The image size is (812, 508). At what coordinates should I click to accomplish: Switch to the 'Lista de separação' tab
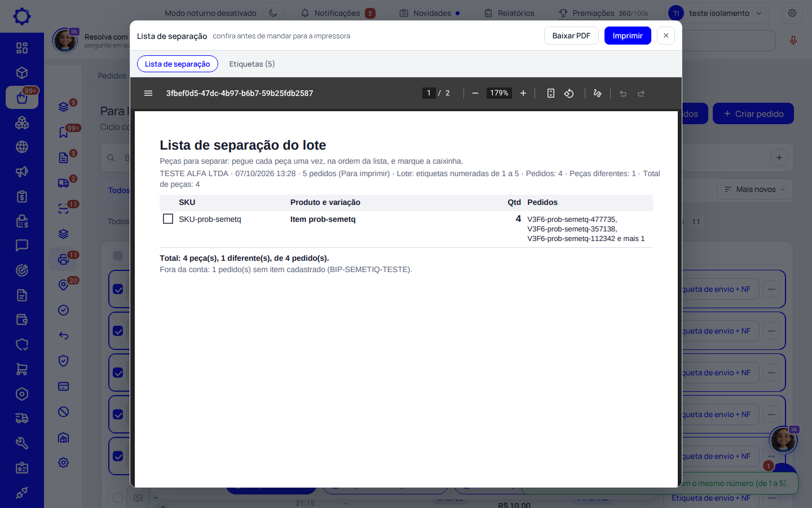click(x=178, y=64)
